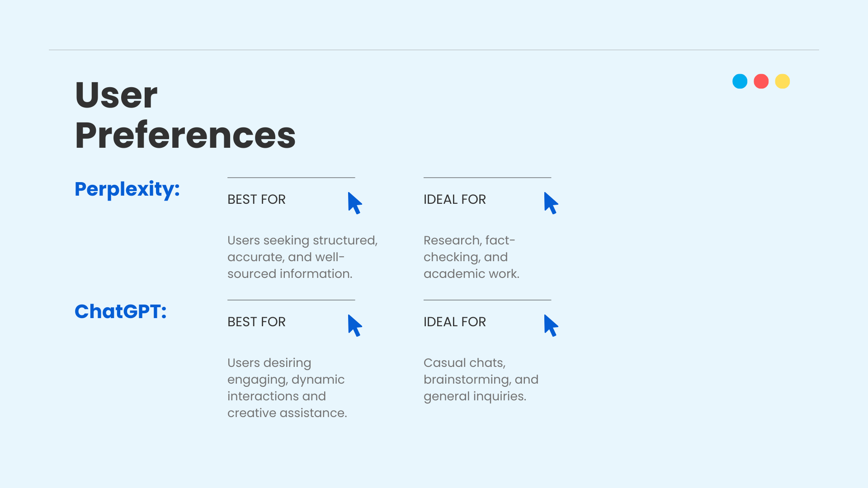Click the long horizontal line above title

pyautogui.click(x=434, y=50)
